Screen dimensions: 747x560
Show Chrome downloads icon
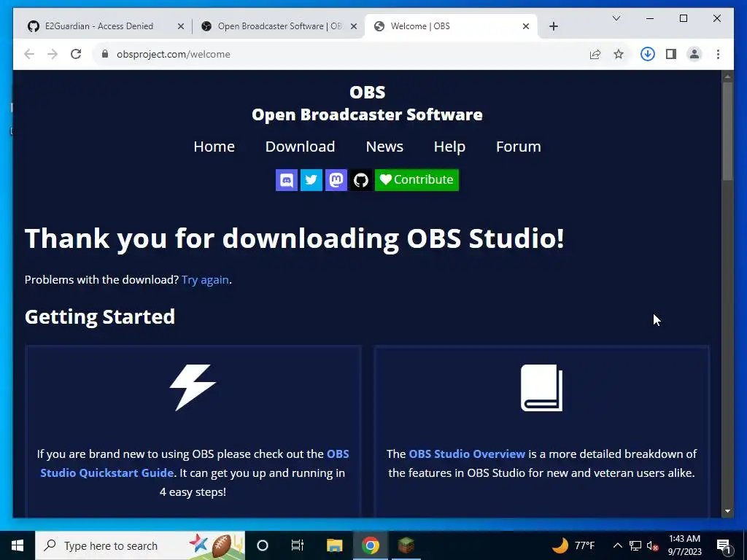(648, 54)
